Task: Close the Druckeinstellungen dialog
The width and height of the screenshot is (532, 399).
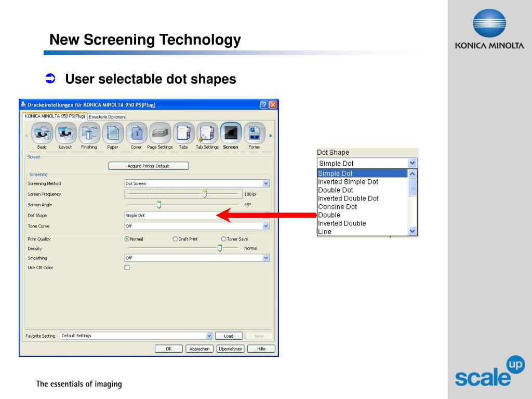Action: coord(273,104)
